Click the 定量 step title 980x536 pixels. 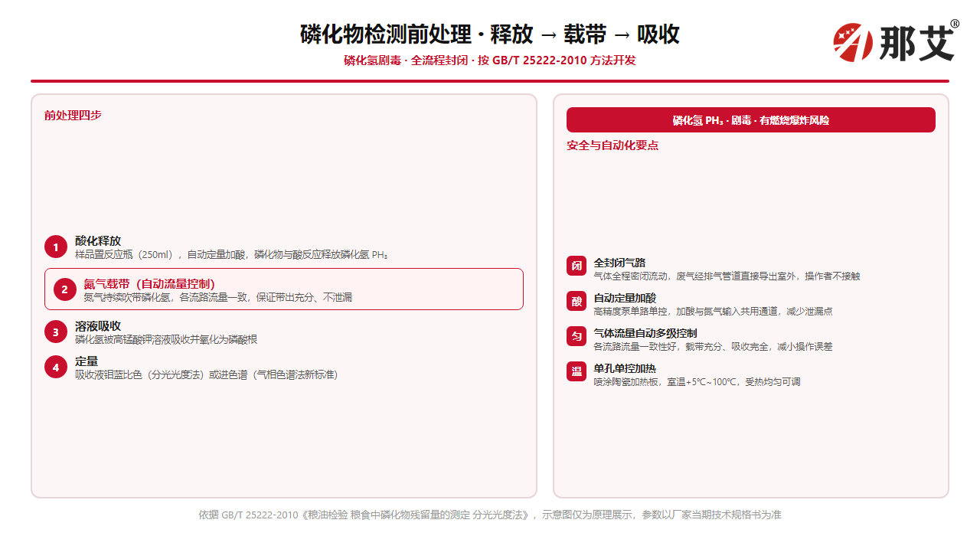click(87, 361)
